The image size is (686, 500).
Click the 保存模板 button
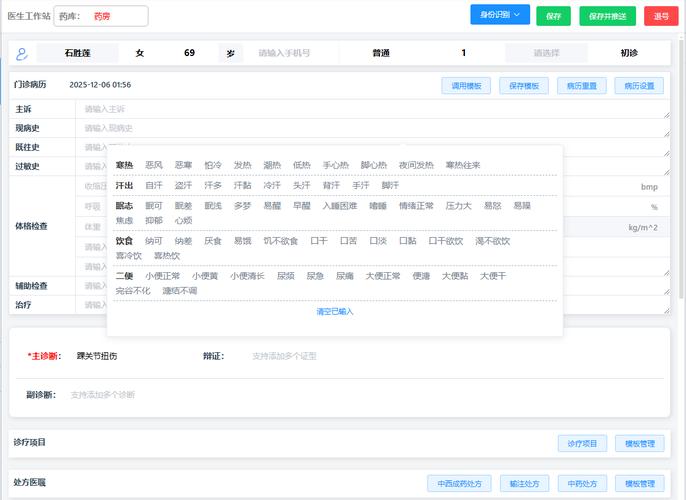pyautogui.click(x=524, y=86)
